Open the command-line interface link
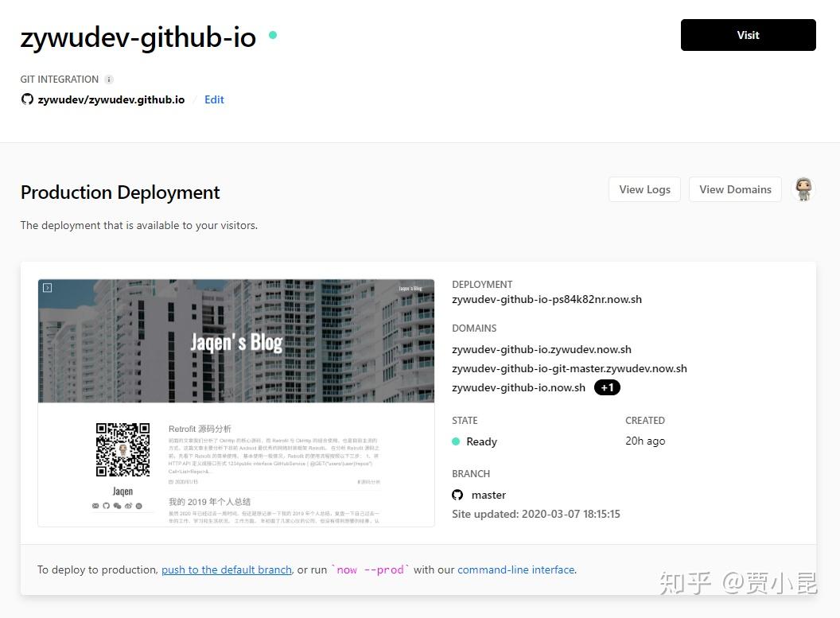The width and height of the screenshot is (840, 618). [x=516, y=569]
